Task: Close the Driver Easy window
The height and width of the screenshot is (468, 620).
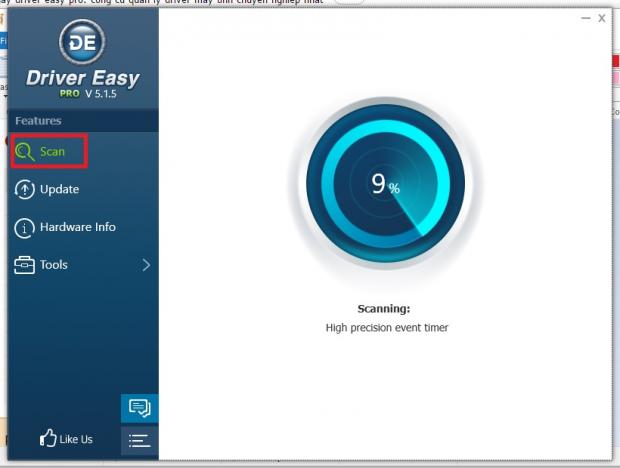Action: [x=602, y=18]
